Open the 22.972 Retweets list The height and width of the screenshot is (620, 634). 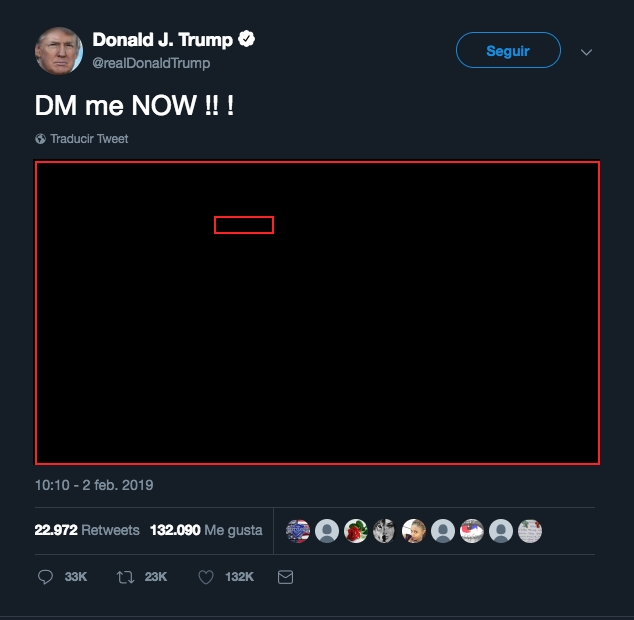coord(87,530)
